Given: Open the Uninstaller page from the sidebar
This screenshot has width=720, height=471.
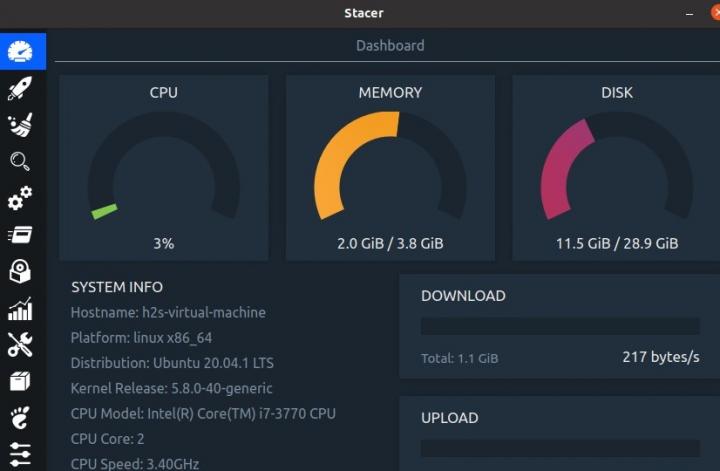Looking at the screenshot, I should (20, 271).
